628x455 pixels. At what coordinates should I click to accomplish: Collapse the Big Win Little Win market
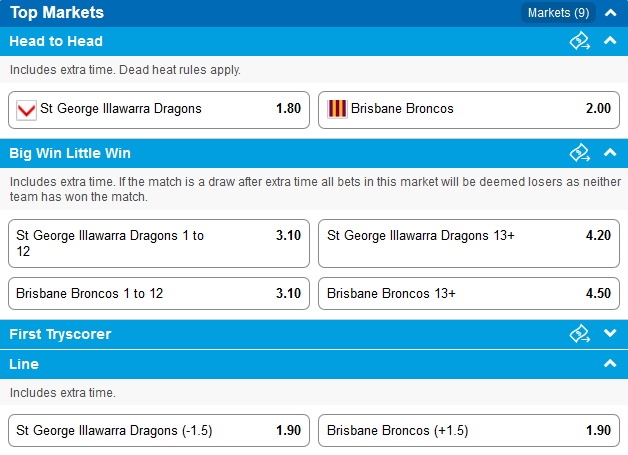pyautogui.click(x=610, y=152)
